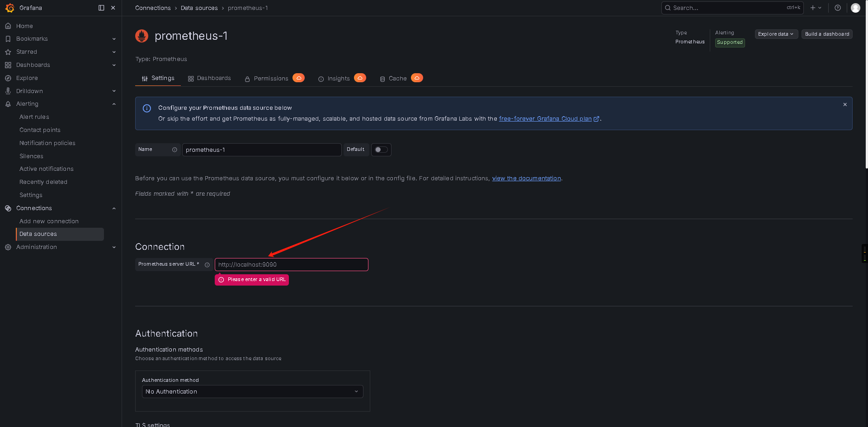This screenshot has width=868, height=427.
Task: Toggle the Default data source switch
Action: (381, 150)
